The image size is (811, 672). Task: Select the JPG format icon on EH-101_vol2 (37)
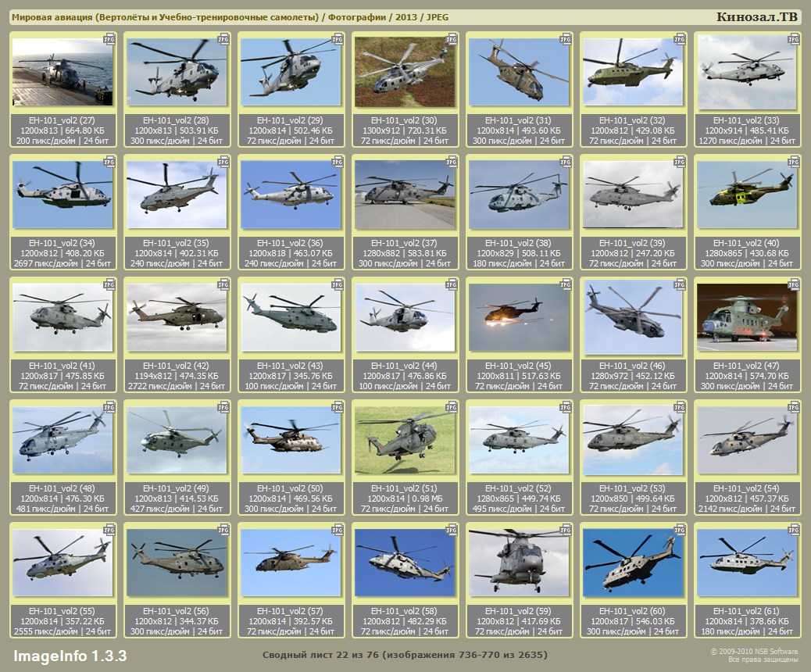tap(452, 161)
